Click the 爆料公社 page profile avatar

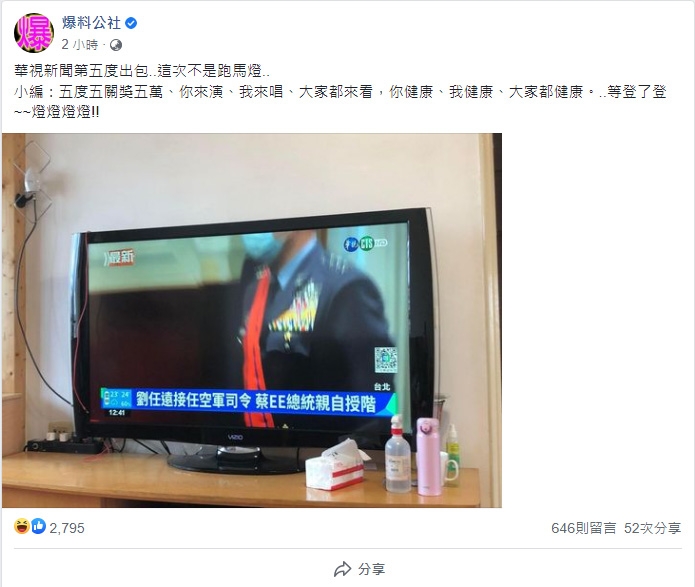click(34, 33)
